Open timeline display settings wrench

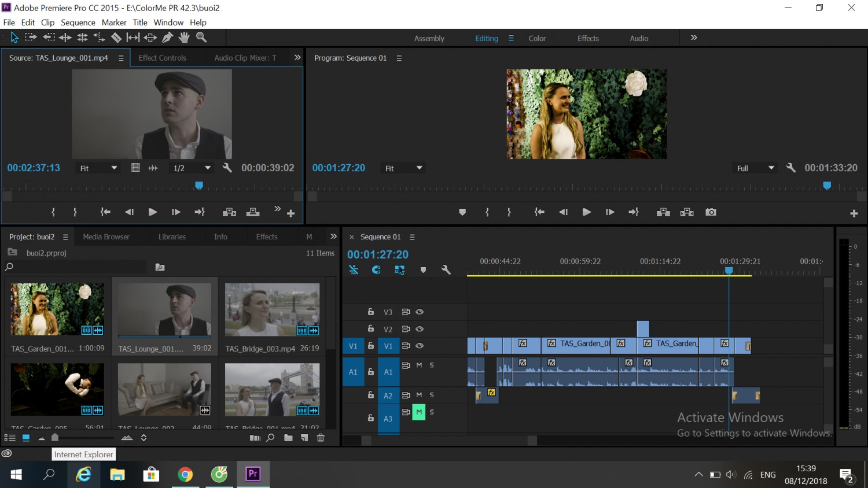tap(446, 270)
